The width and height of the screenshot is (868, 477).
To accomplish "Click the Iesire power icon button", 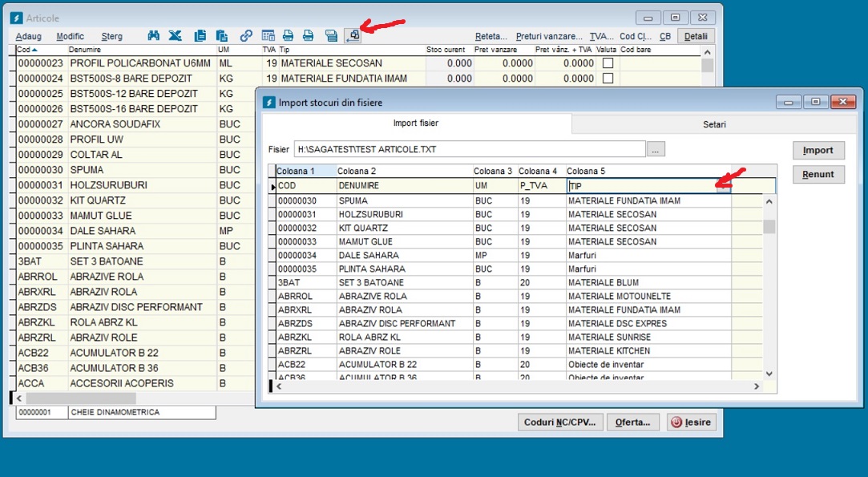I will pyautogui.click(x=676, y=422).
